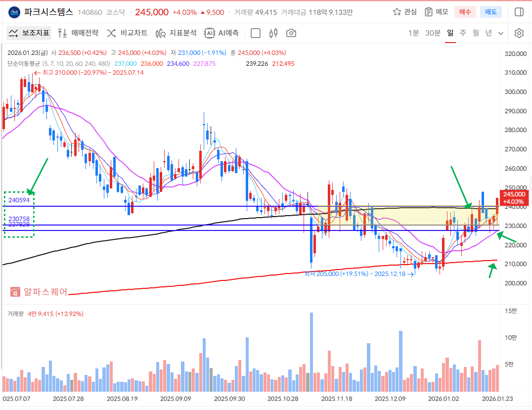Capture chart with camera icon
The width and height of the screenshot is (532, 410).
tap(291, 33)
